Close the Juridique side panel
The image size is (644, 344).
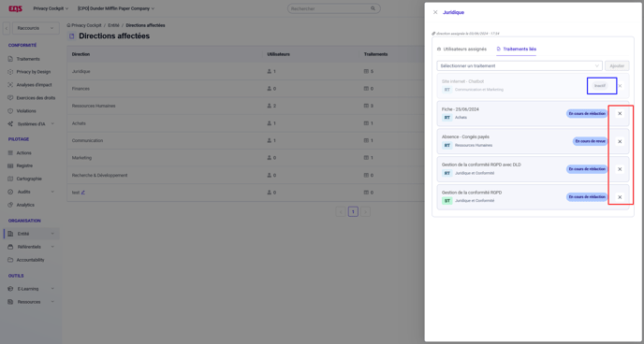click(x=435, y=12)
